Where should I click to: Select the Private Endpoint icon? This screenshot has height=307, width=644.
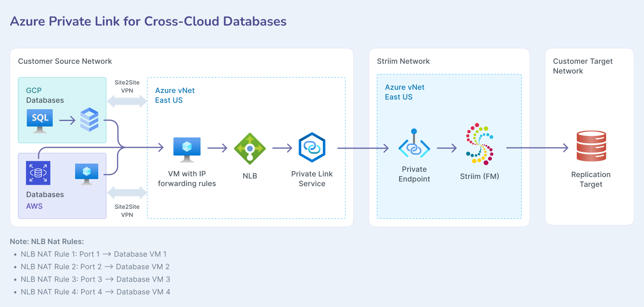tap(414, 144)
